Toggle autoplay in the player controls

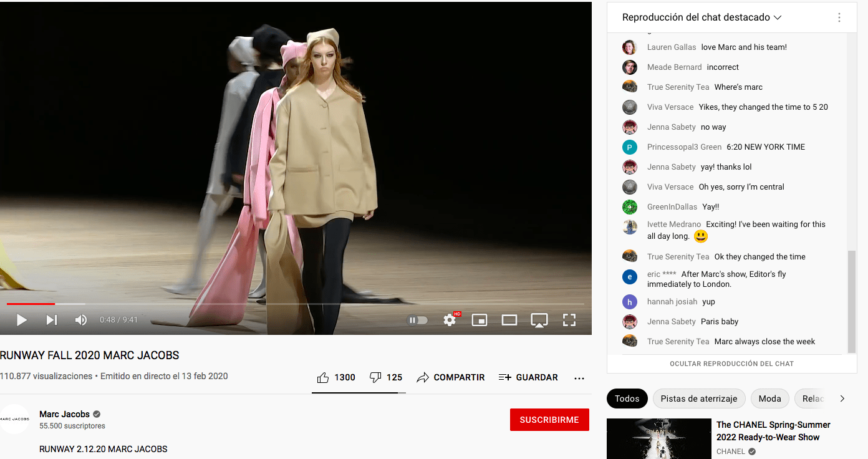(x=417, y=319)
